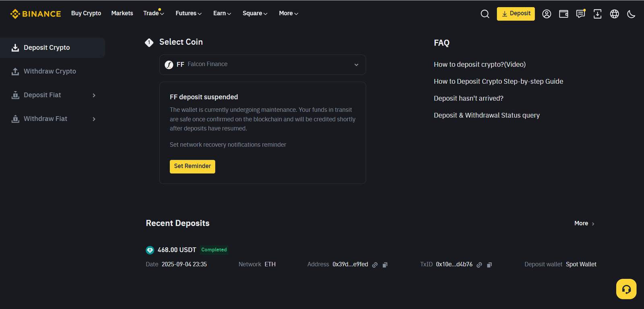This screenshot has width=644, height=309.
Task: Open the Futures menu
Action: [x=188, y=13]
